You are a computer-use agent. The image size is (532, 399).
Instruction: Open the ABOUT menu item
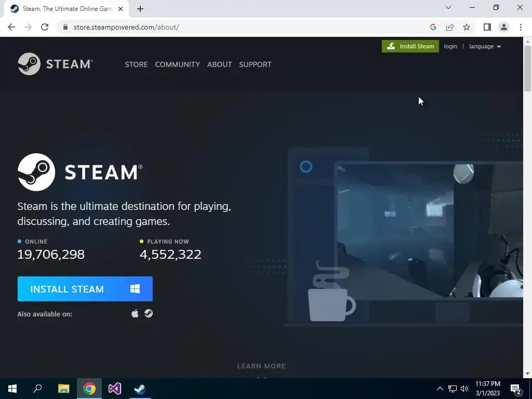pyautogui.click(x=220, y=64)
